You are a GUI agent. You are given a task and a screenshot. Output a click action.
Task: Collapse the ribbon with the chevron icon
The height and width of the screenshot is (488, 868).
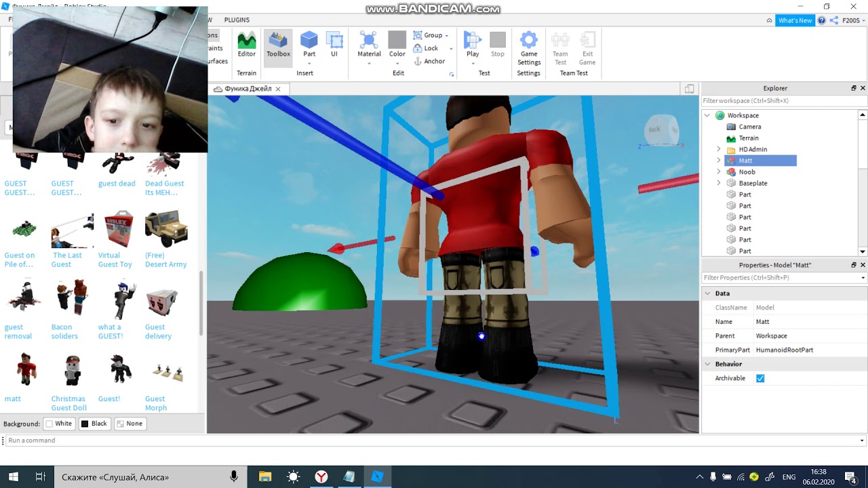[x=769, y=20]
